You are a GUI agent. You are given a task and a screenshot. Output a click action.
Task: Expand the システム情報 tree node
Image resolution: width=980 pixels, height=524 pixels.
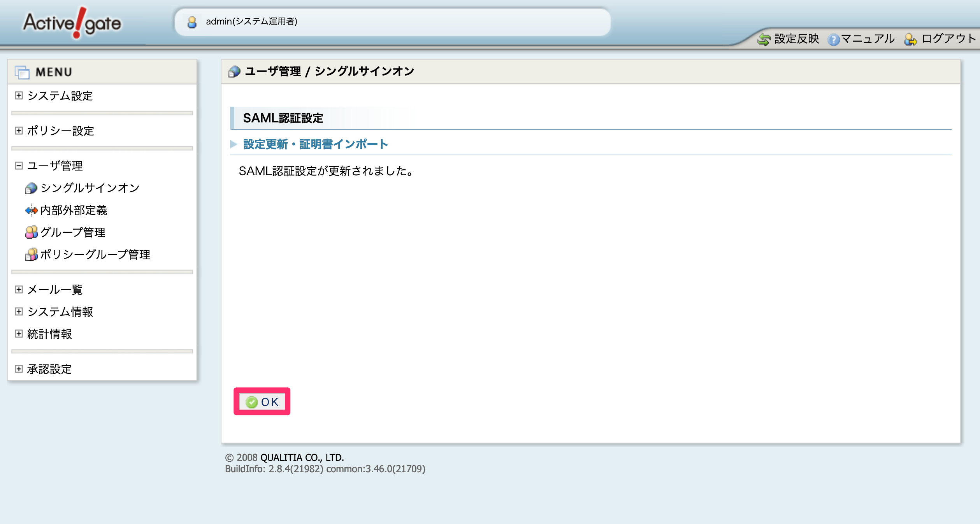[19, 311]
